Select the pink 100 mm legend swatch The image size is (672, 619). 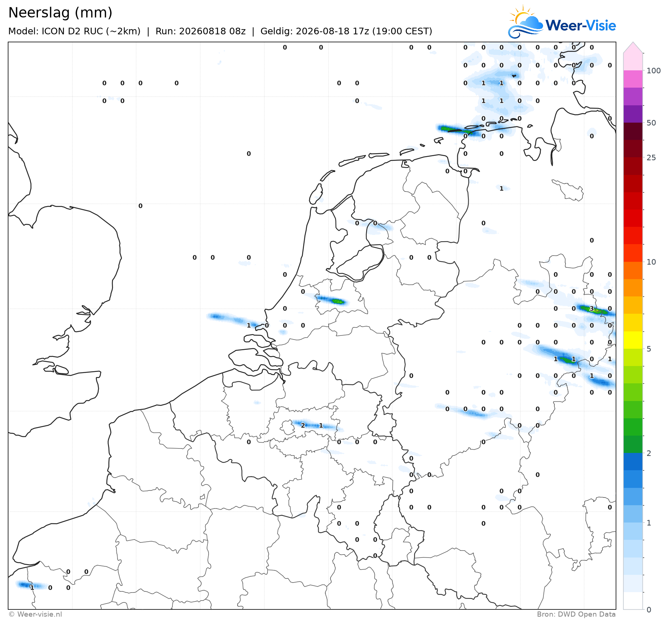coord(633,62)
